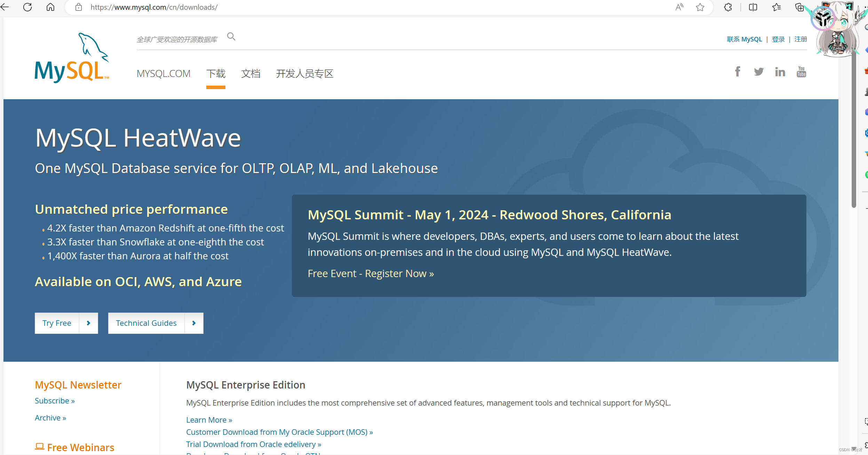The height and width of the screenshot is (455, 868).
Task: Click MySQL Summit headline link
Action: 489,215
